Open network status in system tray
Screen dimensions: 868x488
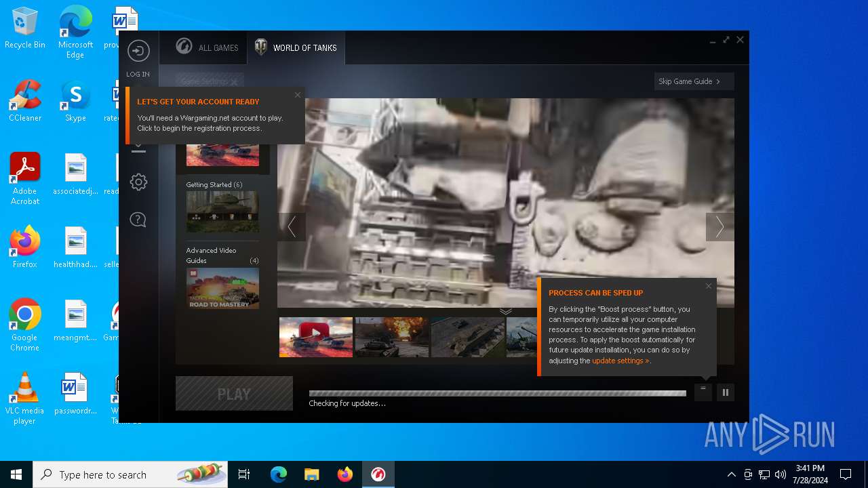click(x=764, y=474)
